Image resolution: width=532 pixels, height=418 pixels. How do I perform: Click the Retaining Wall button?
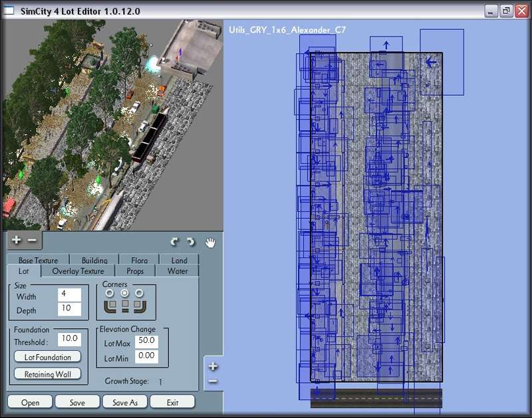pyautogui.click(x=47, y=374)
